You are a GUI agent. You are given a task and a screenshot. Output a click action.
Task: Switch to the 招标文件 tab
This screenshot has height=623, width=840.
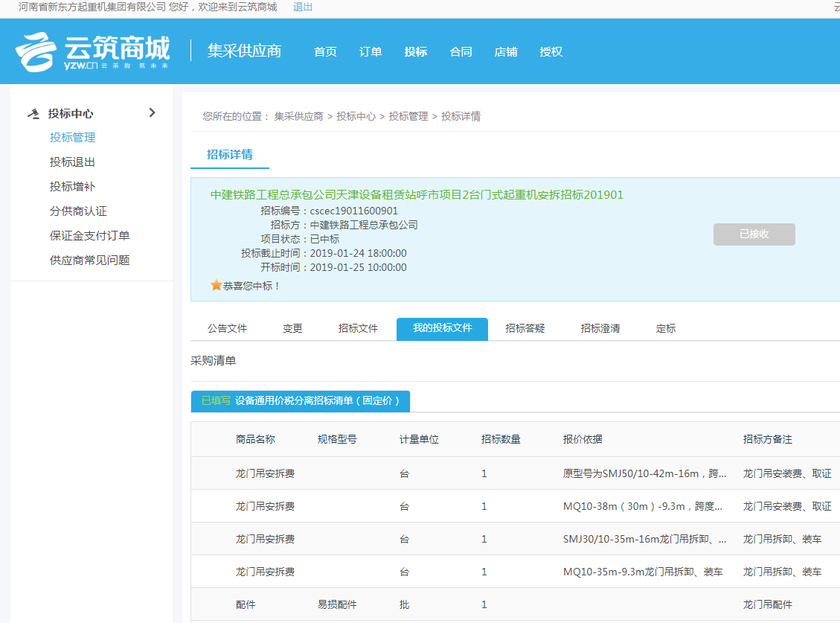[358, 329]
